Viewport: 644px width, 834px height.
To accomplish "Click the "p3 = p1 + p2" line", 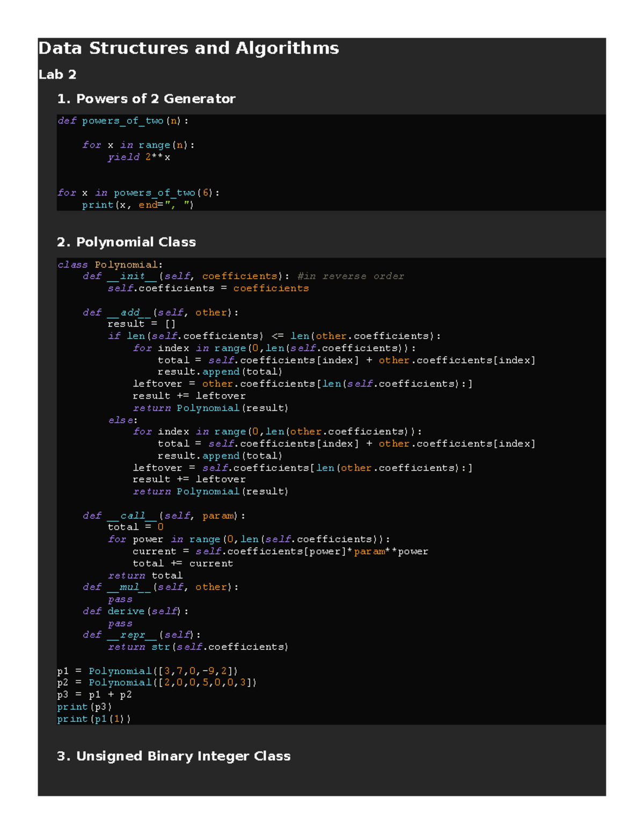I will point(94,695).
